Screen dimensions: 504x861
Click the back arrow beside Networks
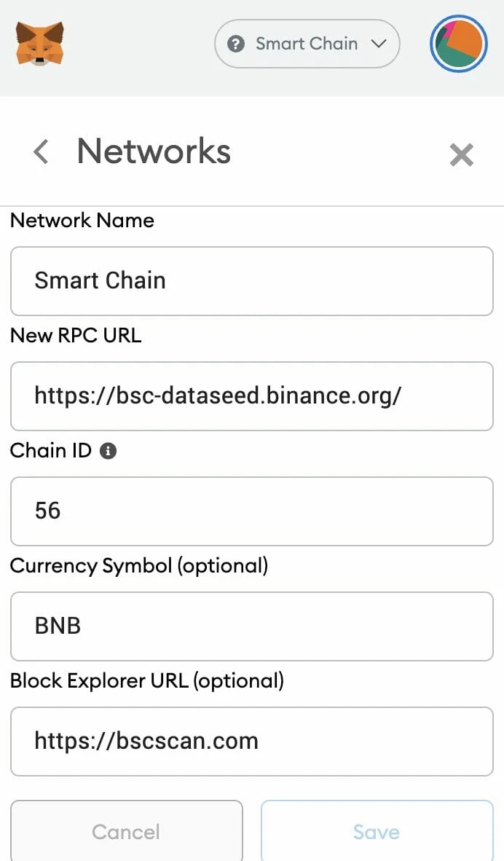pos(41,152)
